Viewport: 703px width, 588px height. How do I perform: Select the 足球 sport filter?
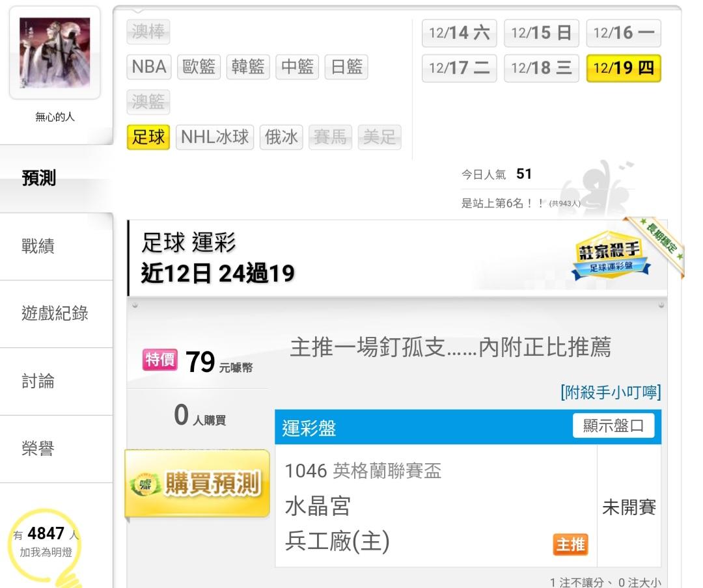pyautogui.click(x=148, y=137)
